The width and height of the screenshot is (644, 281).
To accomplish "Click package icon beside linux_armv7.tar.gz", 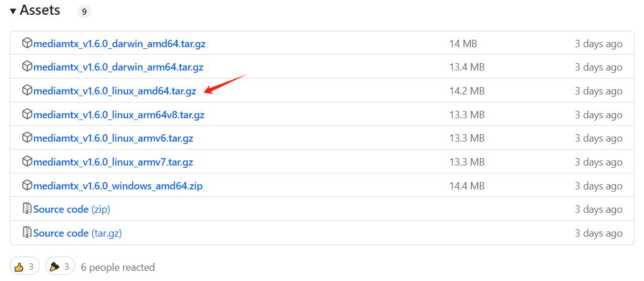I will (27, 162).
